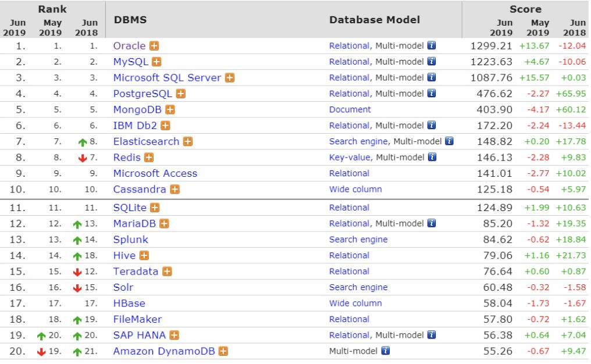This screenshot has width=591, height=364.
Task: Click the MySQL score 1223.63
Action: pos(492,62)
